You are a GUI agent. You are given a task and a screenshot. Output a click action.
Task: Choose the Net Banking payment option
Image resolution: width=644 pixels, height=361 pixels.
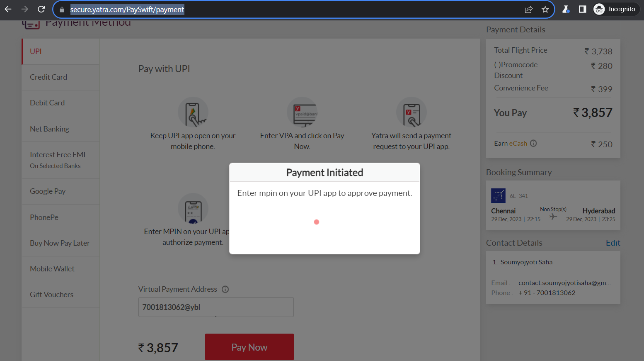coord(61,129)
